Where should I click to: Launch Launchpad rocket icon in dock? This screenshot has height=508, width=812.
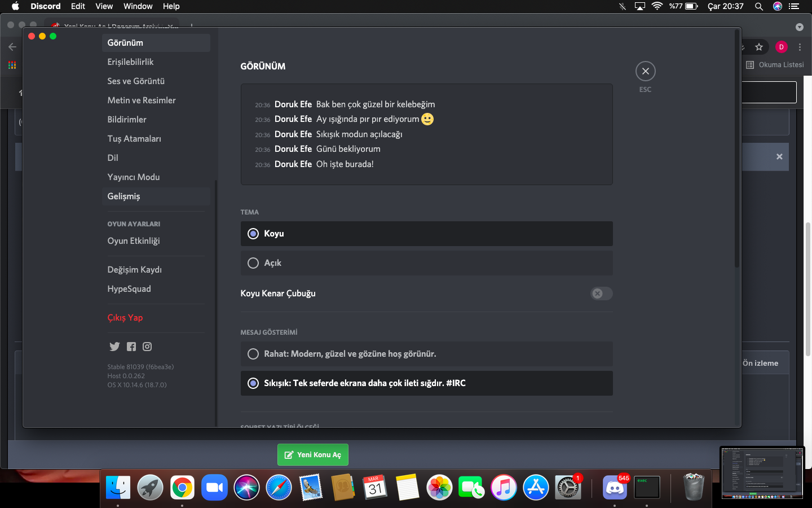[x=150, y=488]
